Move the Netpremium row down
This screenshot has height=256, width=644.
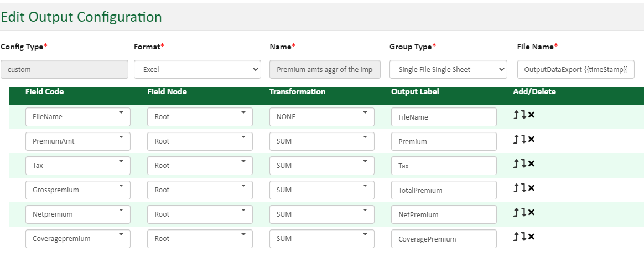tap(523, 213)
